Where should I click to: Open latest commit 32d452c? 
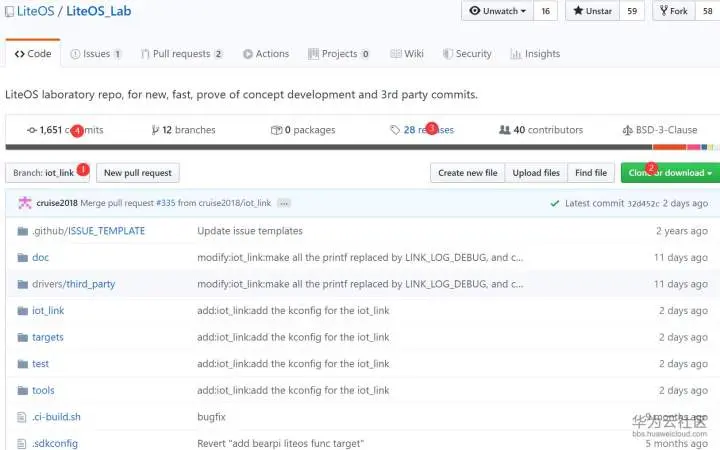pyautogui.click(x=643, y=203)
